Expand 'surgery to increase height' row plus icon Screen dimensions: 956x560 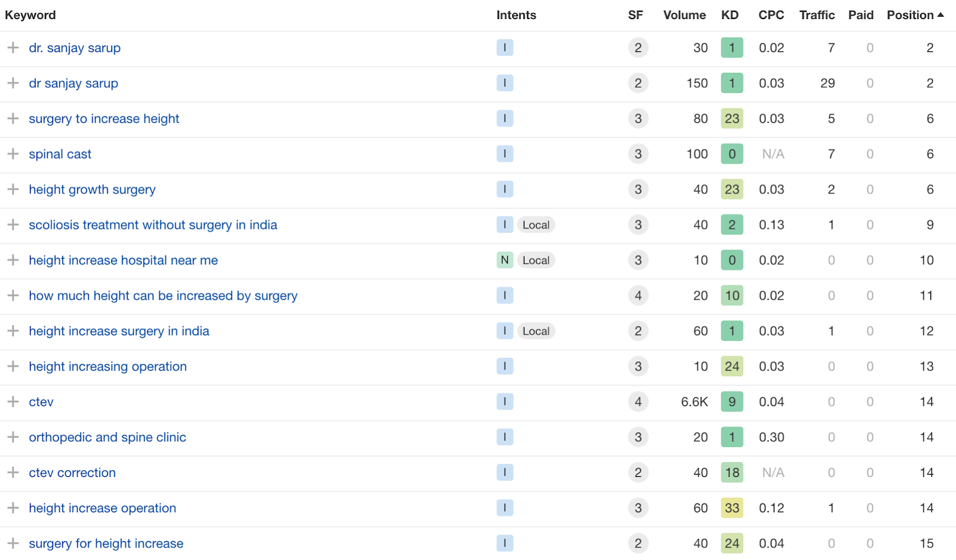click(13, 118)
